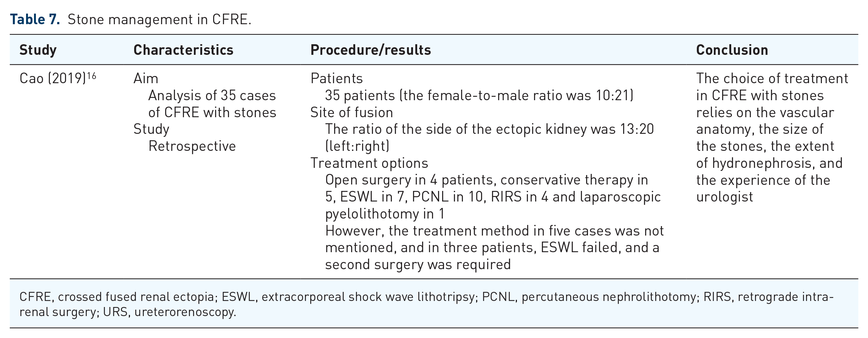This screenshot has height=338, width=868.
Task: Click the "Conclusion" column header
Action: click(732, 50)
